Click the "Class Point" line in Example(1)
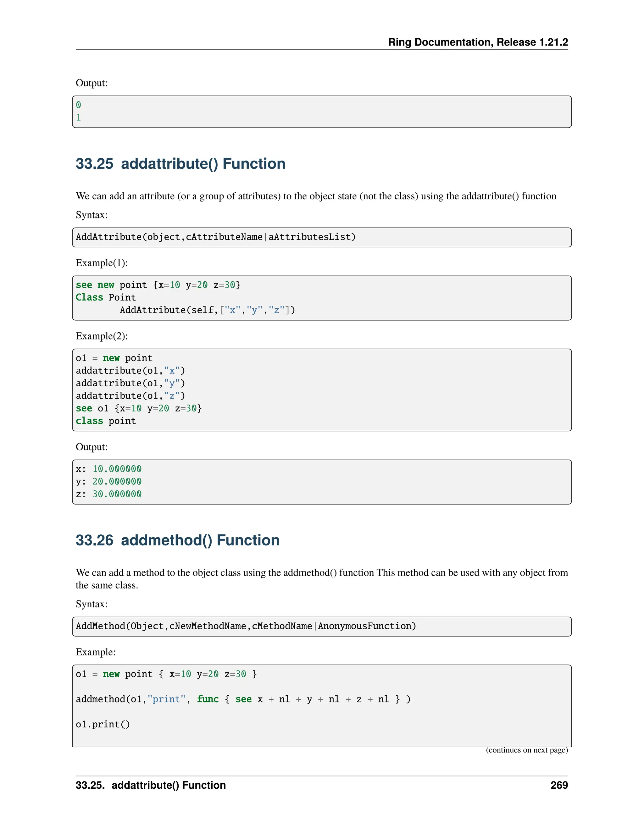644x833 pixels. point(106,297)
